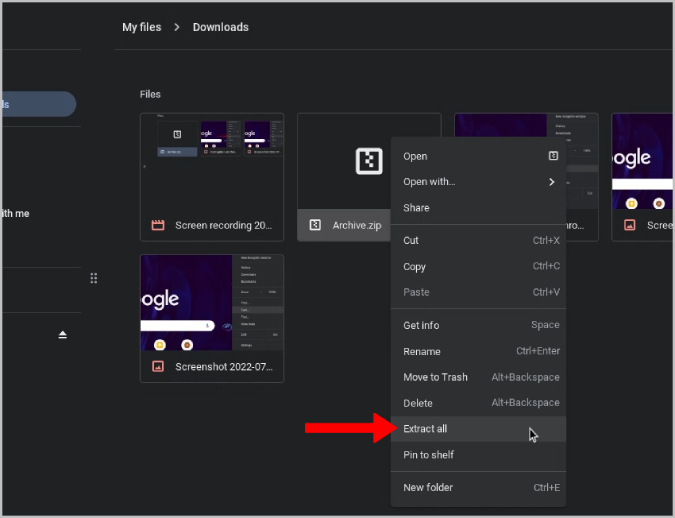Screen dimensions: 675x518
Task: Select the Archive.zip file name
Action: pos(357,225)
